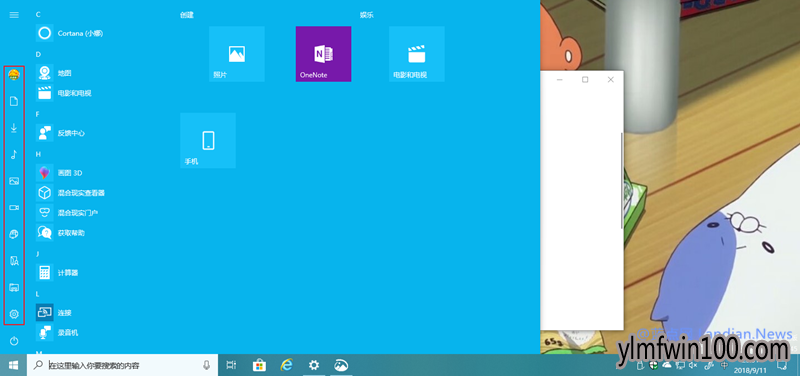
Task: Maximize the white window
Action: pos(585,80)
